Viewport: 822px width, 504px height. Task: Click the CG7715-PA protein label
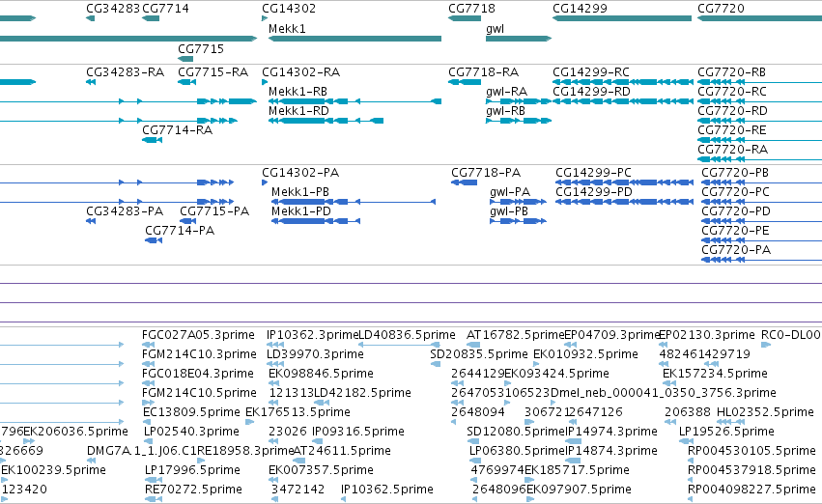(214, 211)
